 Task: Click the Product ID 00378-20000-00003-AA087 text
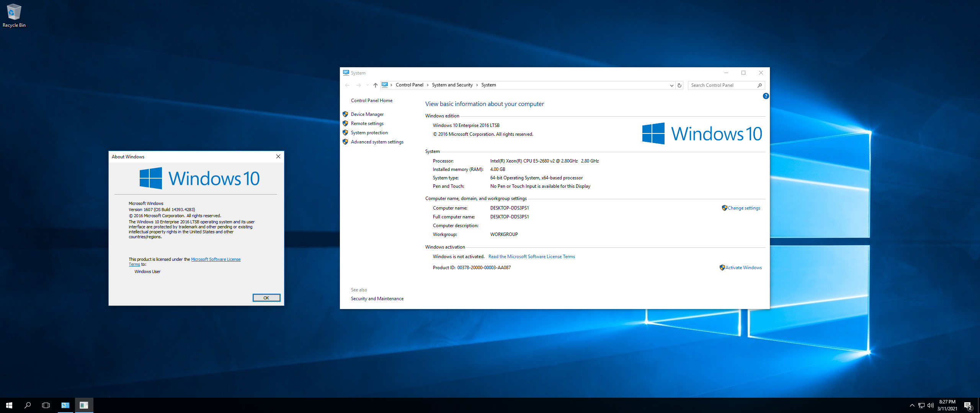484,268
